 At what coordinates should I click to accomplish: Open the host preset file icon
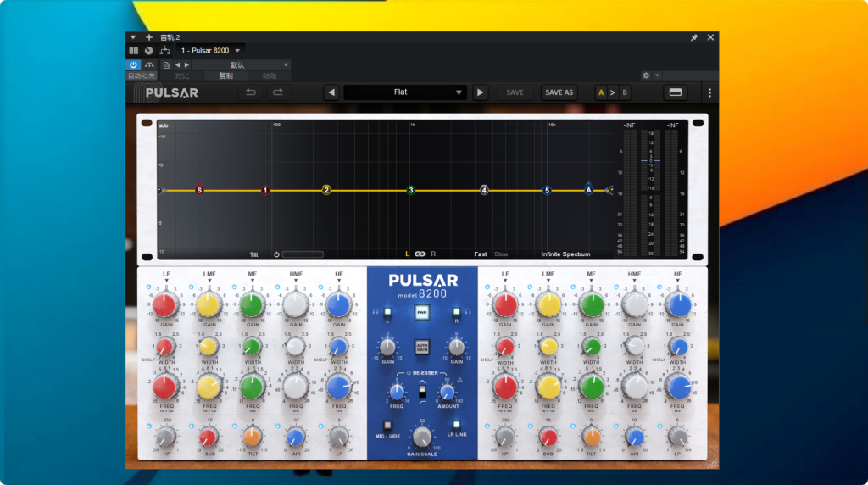[166, 64]
